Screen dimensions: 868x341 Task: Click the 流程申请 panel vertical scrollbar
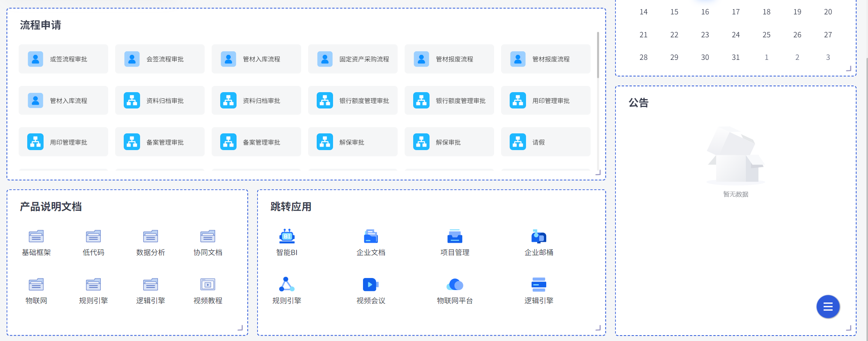(598, 55)
